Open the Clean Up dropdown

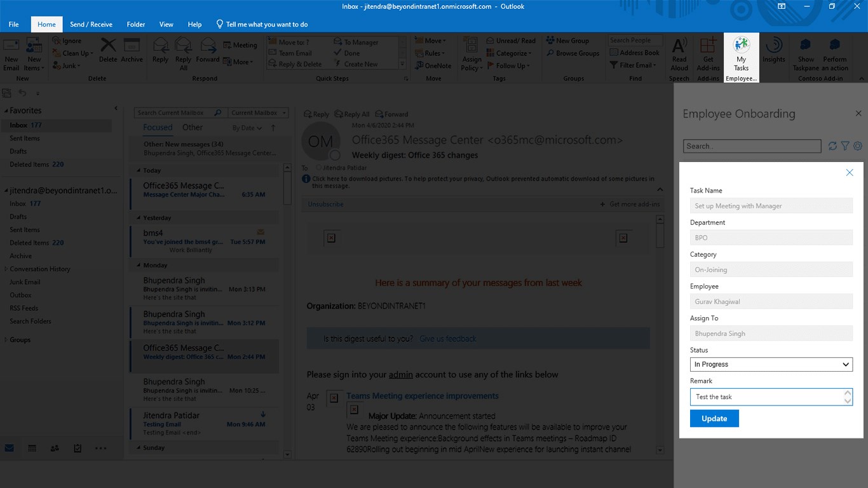click(x=73, y=53)
